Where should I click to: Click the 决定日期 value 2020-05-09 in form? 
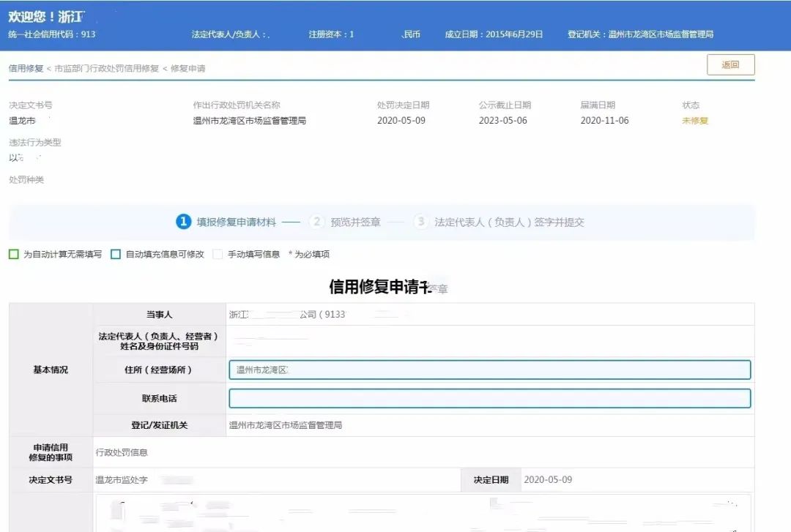pyautogui.click(x=547, y=480)
